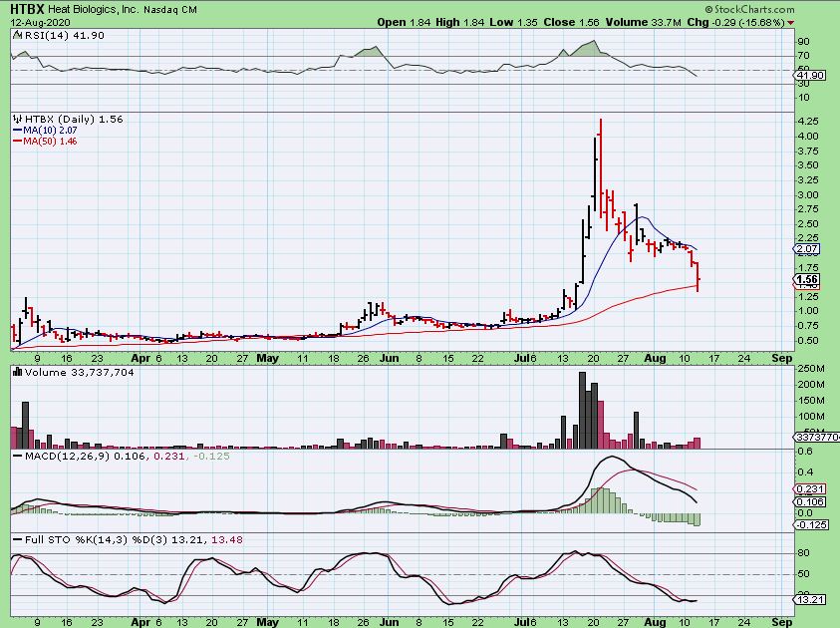Click the MACD(12,26,9) indicator label

click(67, 457)
